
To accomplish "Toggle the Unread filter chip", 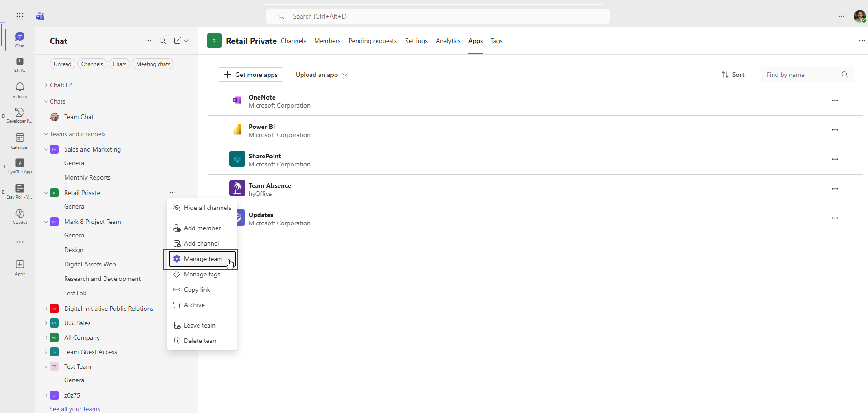I will tap(62, 64).
